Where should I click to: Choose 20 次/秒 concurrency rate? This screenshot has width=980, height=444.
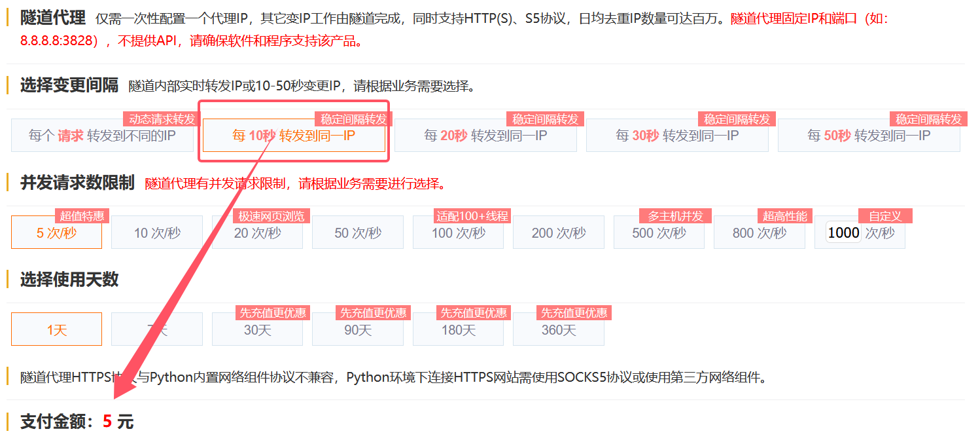(257, 232)
